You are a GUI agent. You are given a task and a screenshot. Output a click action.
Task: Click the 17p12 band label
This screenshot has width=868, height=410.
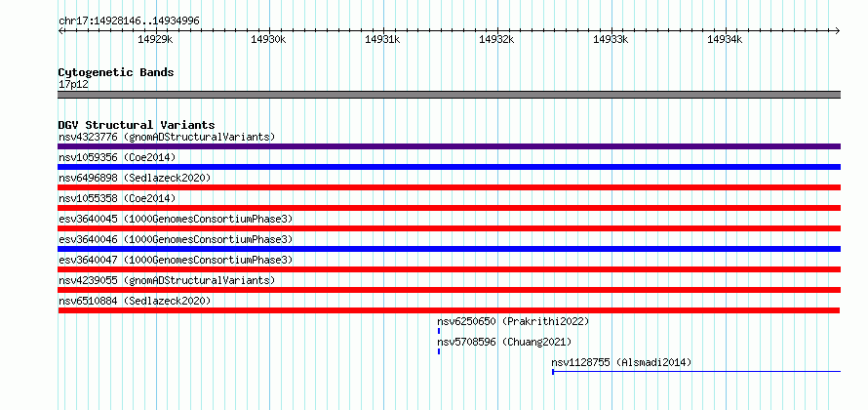[73, 85]
